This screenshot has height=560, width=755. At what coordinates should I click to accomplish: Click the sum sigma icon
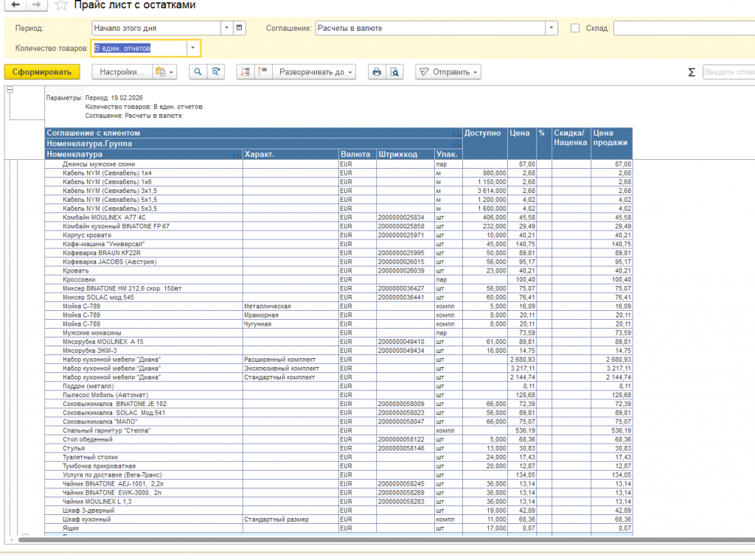[x=691, y=72]
